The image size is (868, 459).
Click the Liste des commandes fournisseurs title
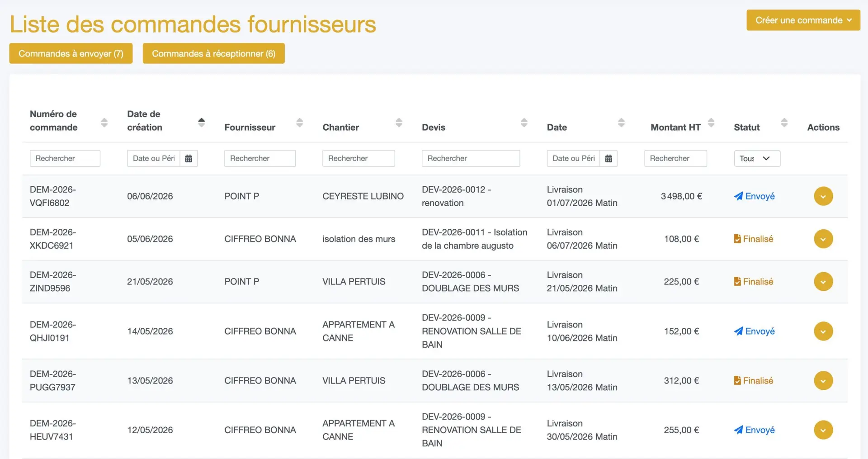click(193, 24)
